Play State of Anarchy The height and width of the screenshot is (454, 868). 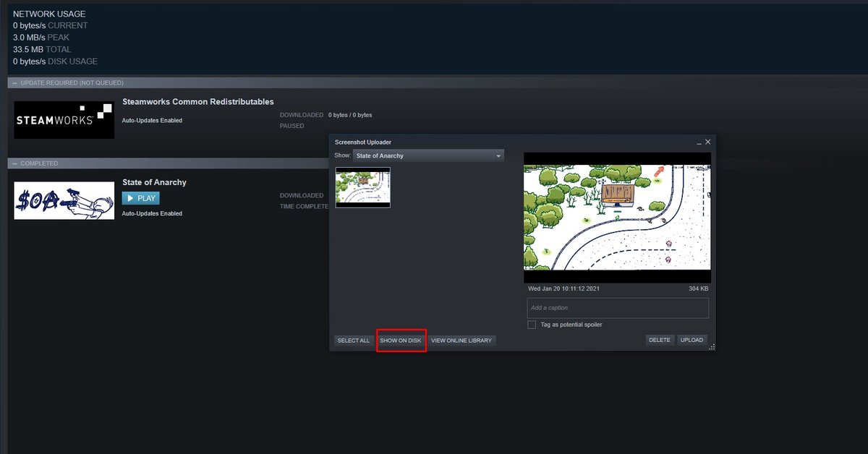(x=141, y=198)
